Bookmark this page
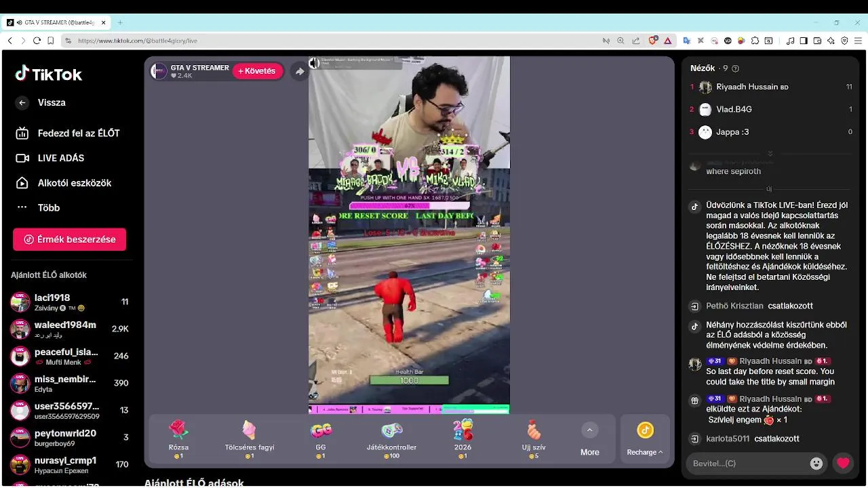Screen dimensions: 868x488 click(51, 41)
